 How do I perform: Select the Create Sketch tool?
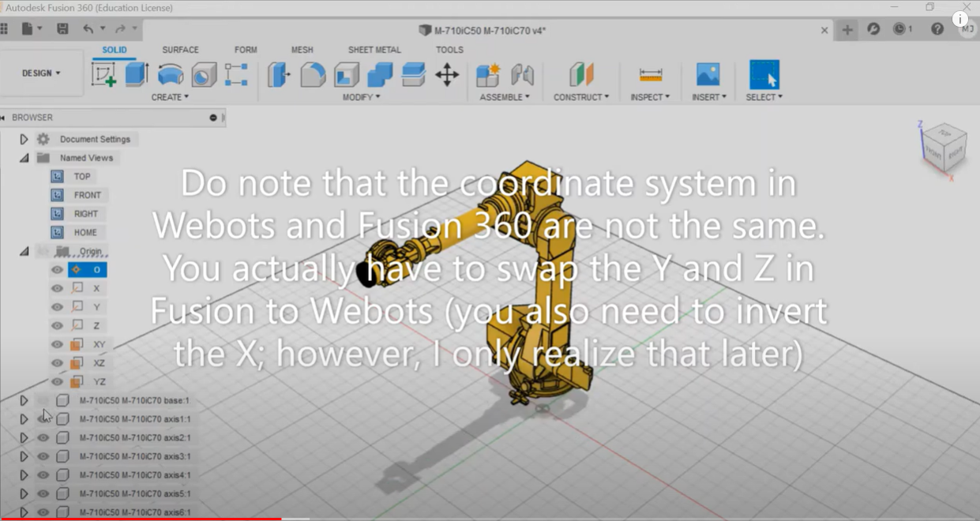103,75
